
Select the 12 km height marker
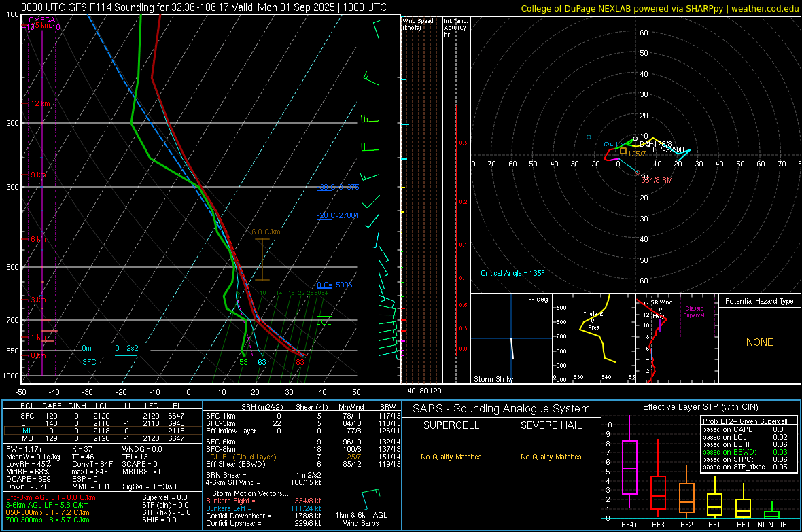41,103
